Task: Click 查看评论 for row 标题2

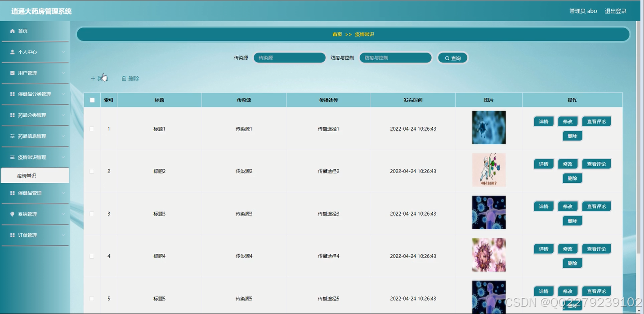Action: 596,164
